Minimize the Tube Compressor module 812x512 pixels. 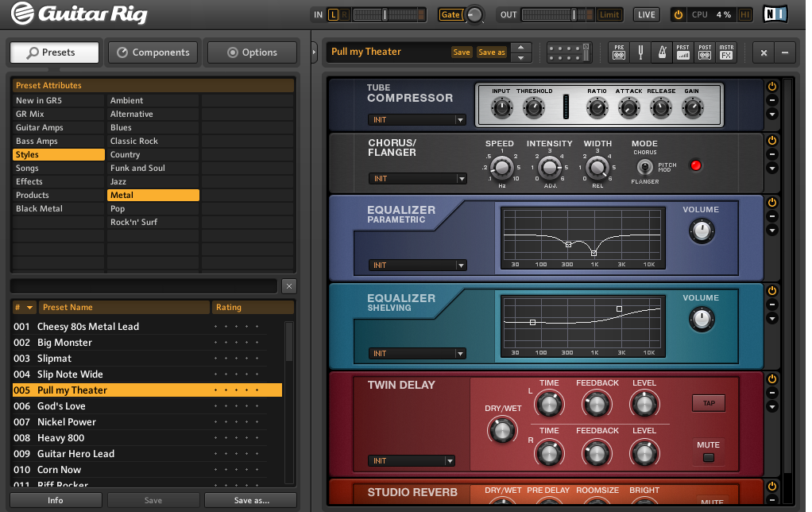[771, 100]
